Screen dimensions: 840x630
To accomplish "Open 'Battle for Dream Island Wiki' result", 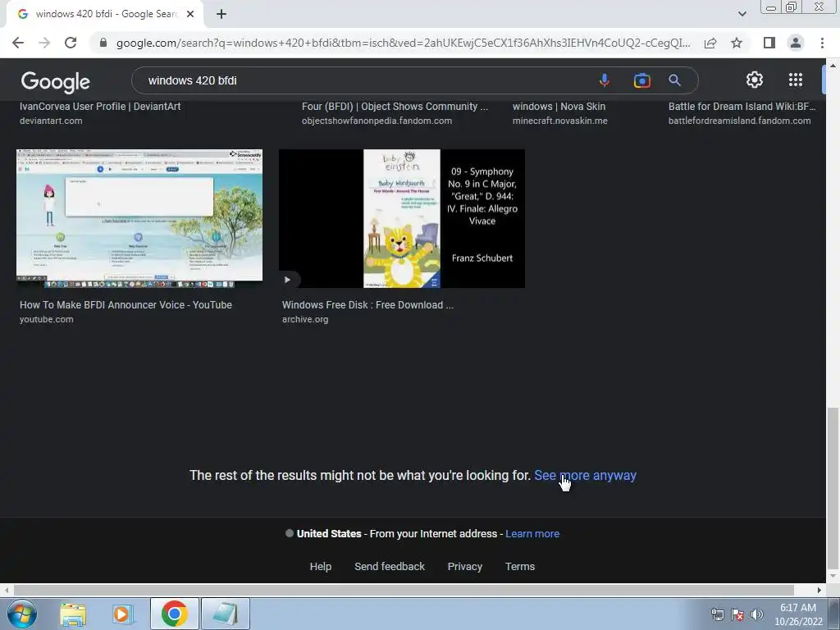I will (x=742, y=107).
